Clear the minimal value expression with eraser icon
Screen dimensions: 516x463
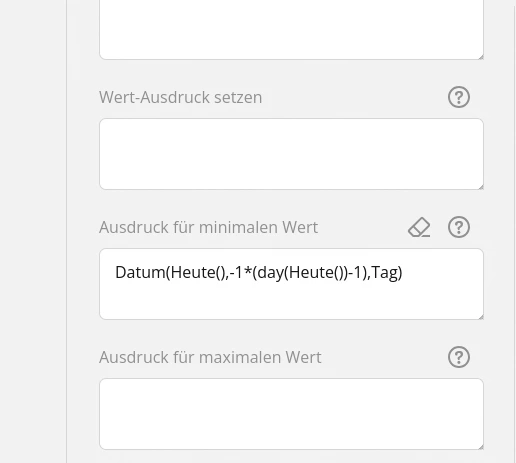[419, 227]
